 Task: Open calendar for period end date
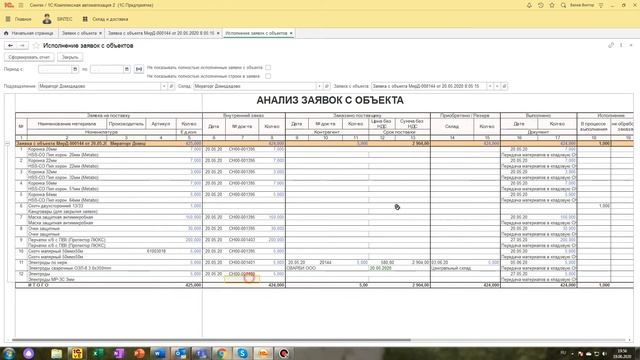click(127, 69)
